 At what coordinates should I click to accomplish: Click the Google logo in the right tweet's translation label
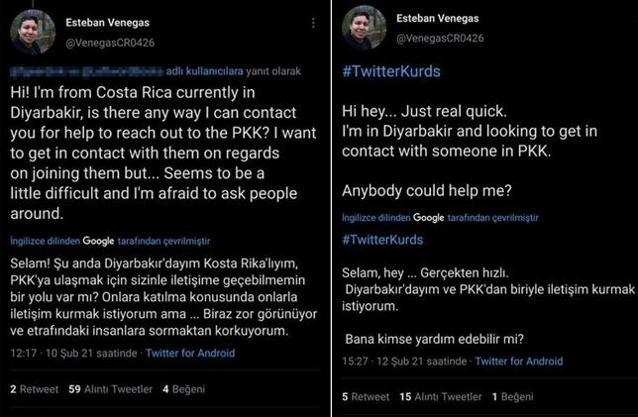427,217
